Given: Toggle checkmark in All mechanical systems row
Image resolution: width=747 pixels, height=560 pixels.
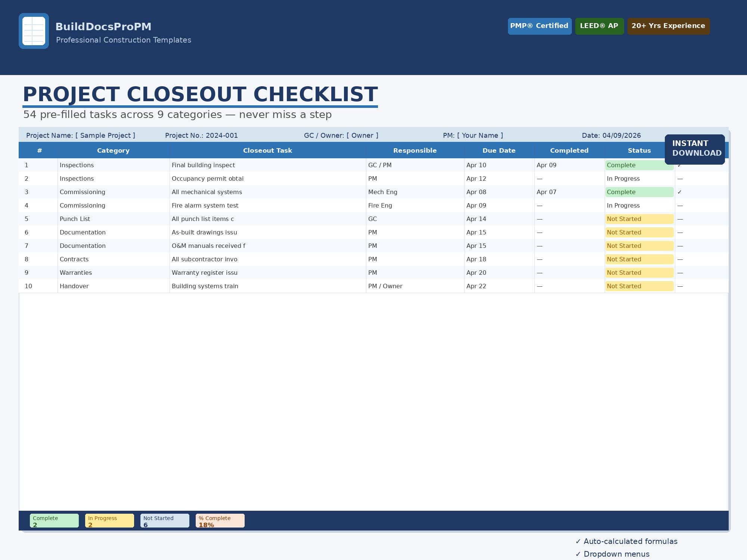Looking at the screenshot, I should (680, 192).
